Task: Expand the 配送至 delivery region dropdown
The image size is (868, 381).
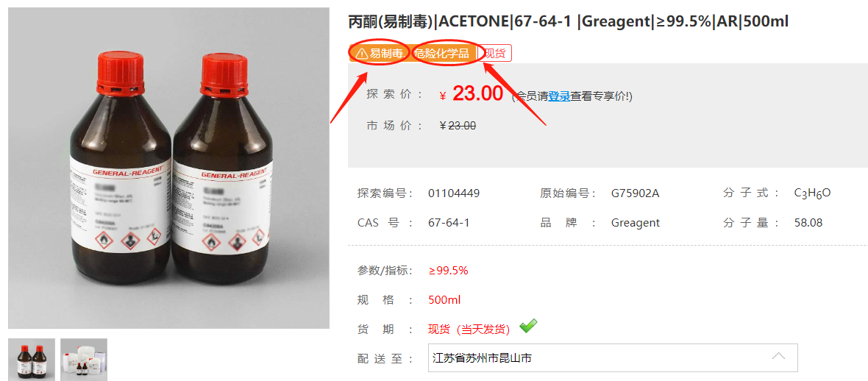Action: [613, 357]
